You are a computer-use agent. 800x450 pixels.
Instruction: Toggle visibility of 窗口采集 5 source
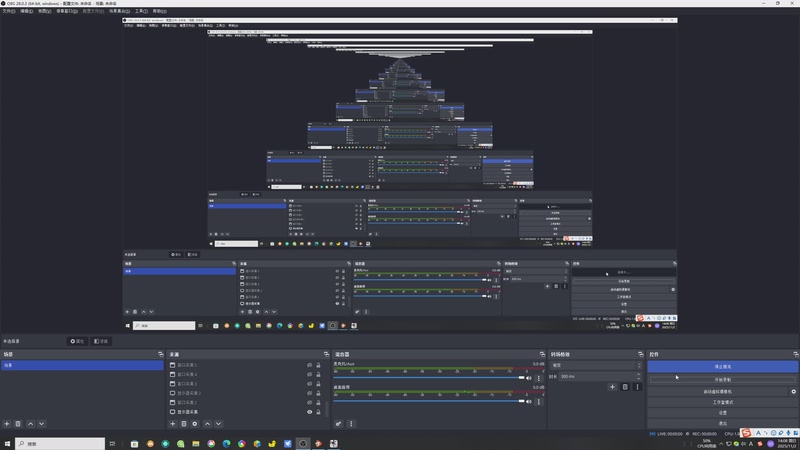point(309,365)
